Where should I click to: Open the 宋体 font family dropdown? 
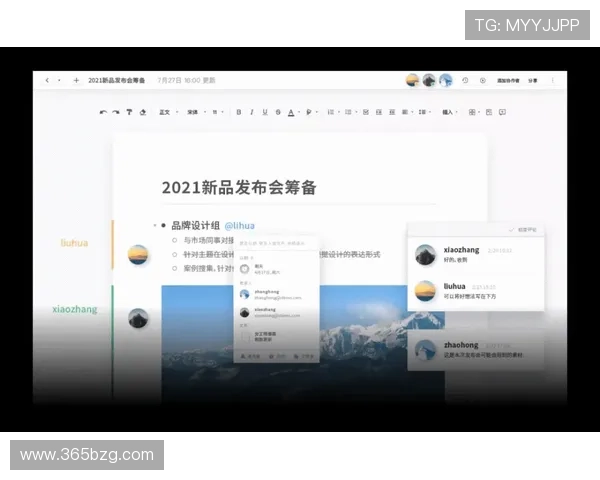(x=197, y=112)
